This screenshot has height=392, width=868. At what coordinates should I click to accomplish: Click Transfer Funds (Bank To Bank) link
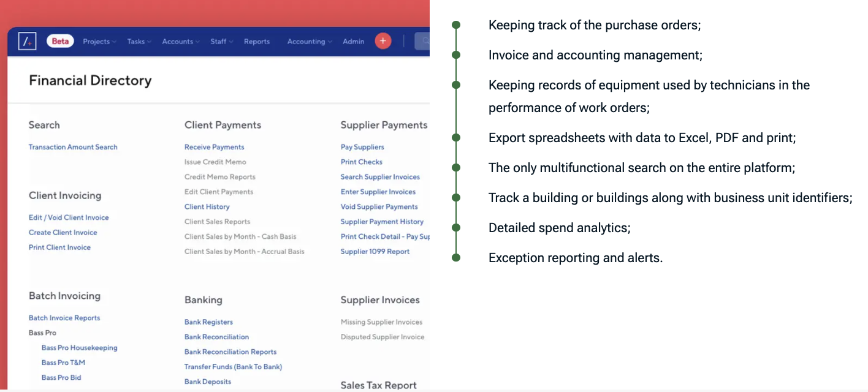click(x=234, y=367)
